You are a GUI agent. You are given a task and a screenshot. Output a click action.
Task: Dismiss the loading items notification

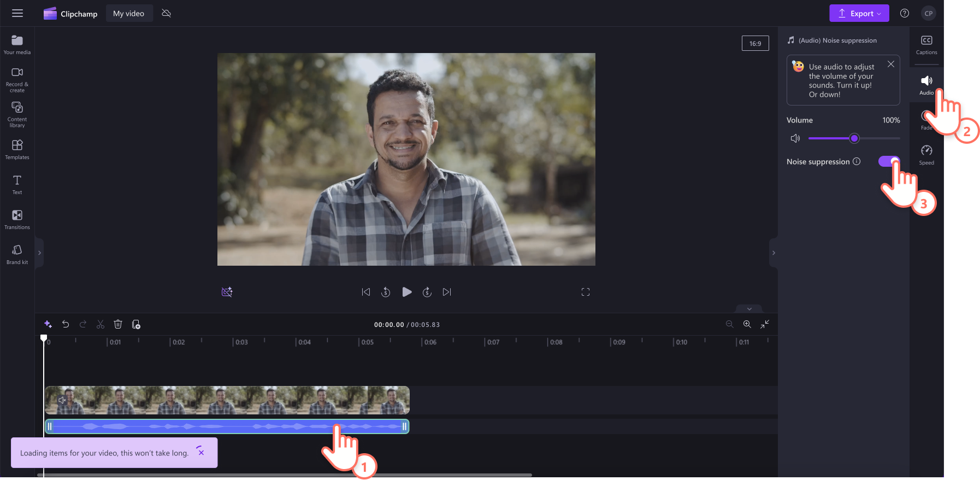coord(201,453)
